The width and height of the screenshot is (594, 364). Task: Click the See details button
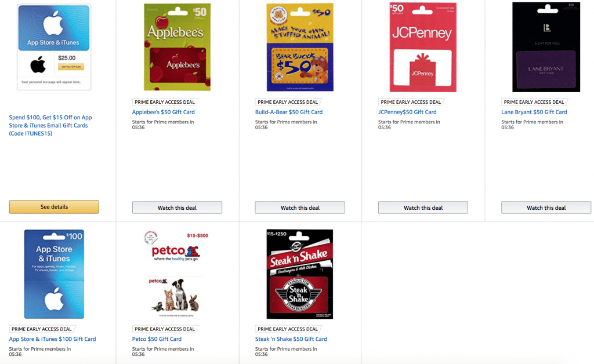pyautogui.click(x=54, y=207)
